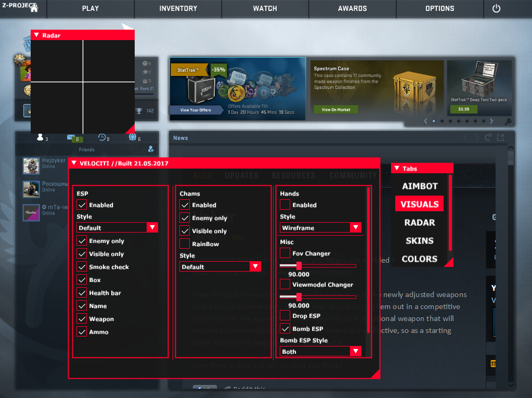This screenshot has width=532, height=398.
Task: Open the INVENTORY menu
Action: click(x=178, y=8)
